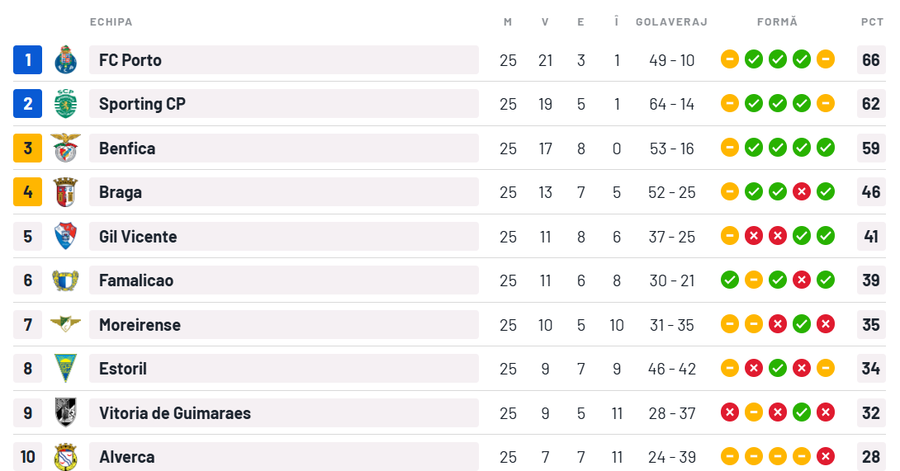Image resolution: width=900 pixels, height=471 pixels.
Task: Click the blue position 1 badge
Action: tap(28, 60)
